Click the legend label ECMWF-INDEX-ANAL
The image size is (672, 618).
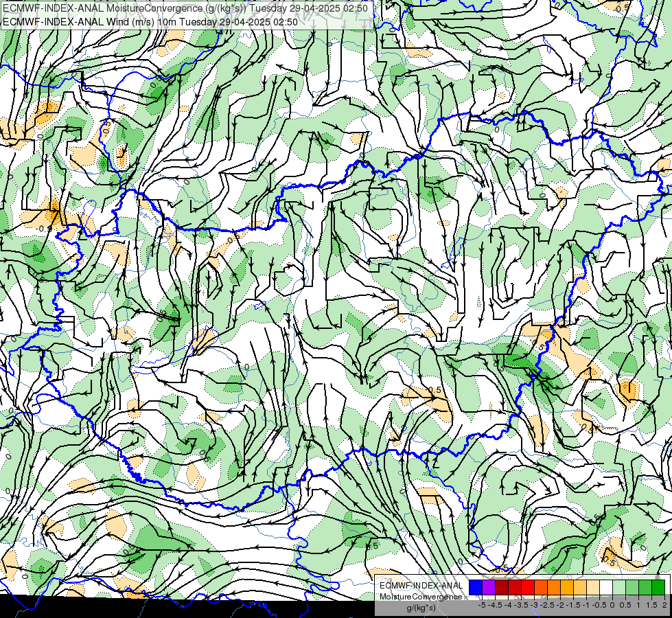point(421,586)
